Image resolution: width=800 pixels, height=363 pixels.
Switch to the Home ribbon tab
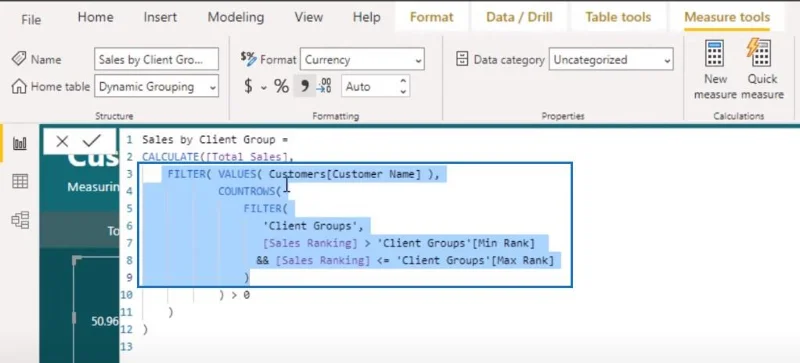95,17
